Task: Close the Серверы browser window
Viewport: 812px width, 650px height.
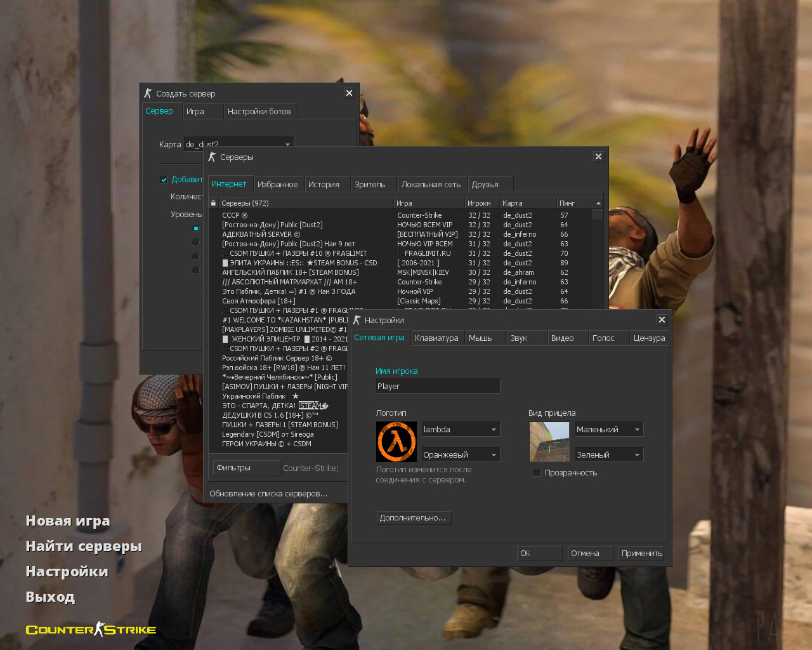Action: 598,157
